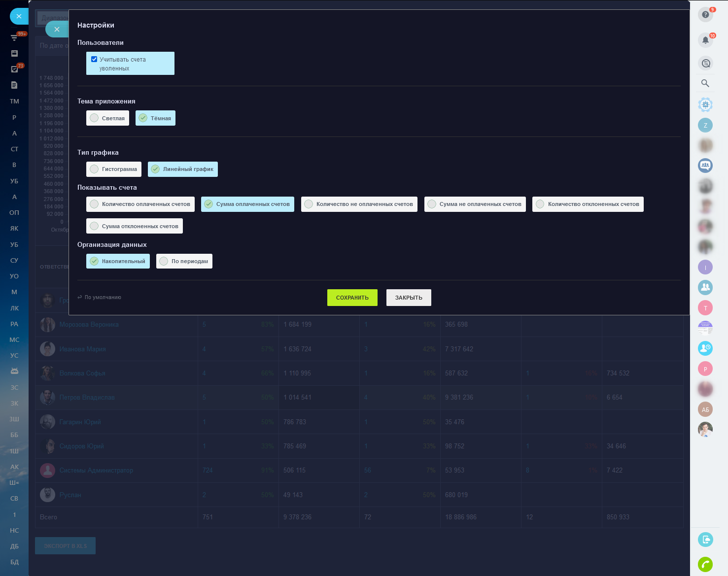Enable 'Количество оплаченных счетов' option
This screenshot has width=728, height=576.
coord(140,204)
